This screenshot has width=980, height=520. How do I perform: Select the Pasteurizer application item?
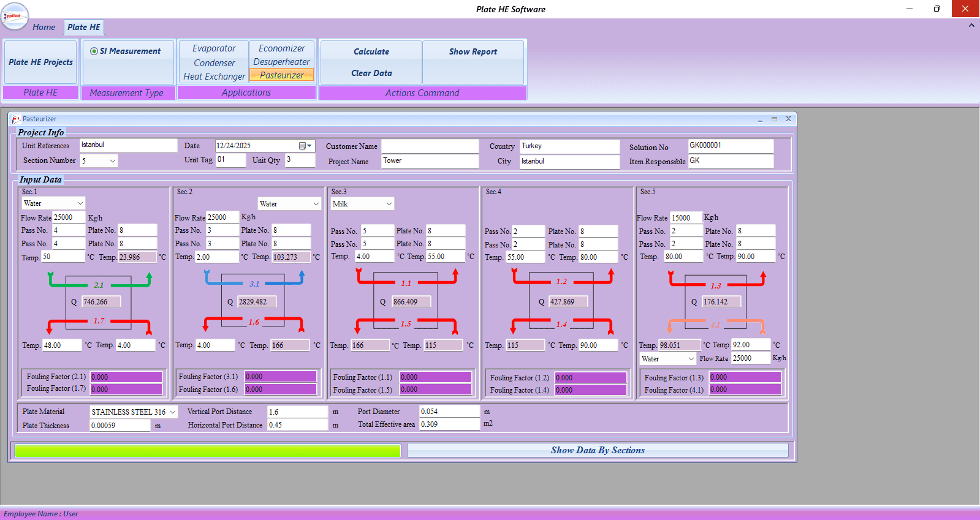282,75
